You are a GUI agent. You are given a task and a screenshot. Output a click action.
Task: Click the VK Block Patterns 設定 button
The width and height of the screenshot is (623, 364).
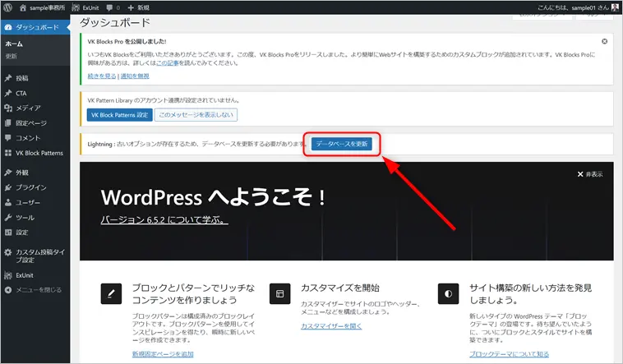pos(119,116)
